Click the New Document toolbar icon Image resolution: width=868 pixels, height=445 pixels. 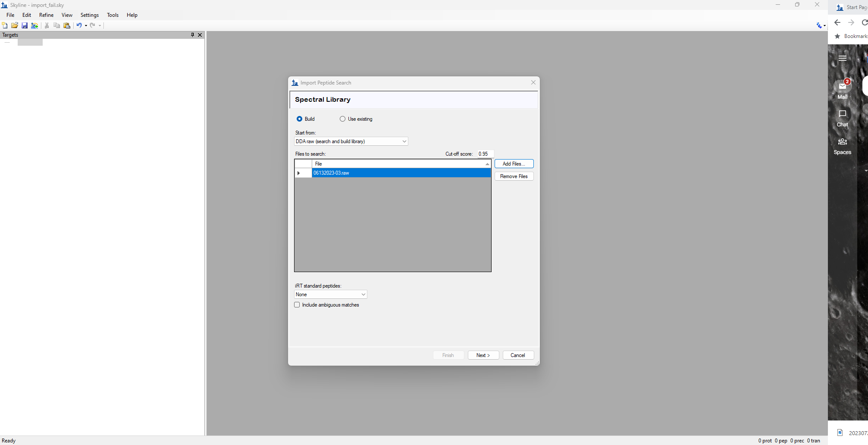click(5, 25)
